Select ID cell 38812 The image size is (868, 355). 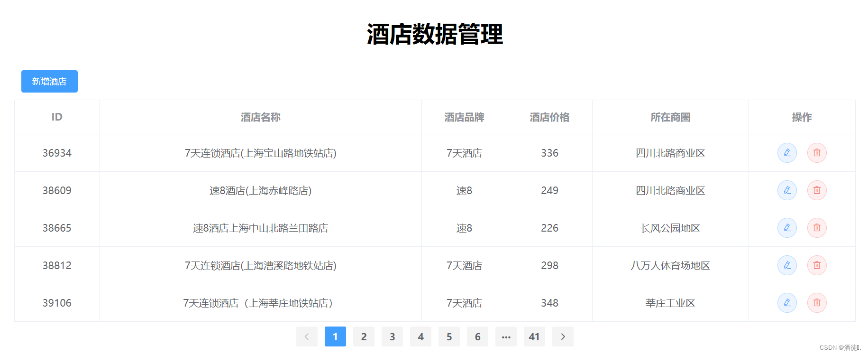pyautogui.click(x=57, y=265)
